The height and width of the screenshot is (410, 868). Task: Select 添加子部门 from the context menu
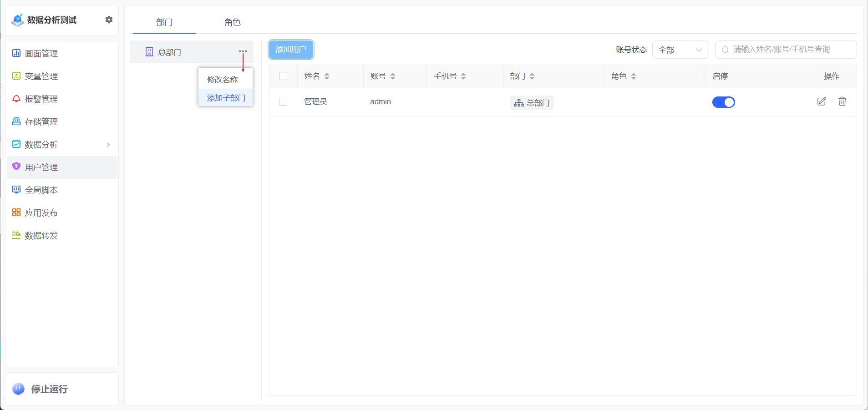[x=225, y=97]
